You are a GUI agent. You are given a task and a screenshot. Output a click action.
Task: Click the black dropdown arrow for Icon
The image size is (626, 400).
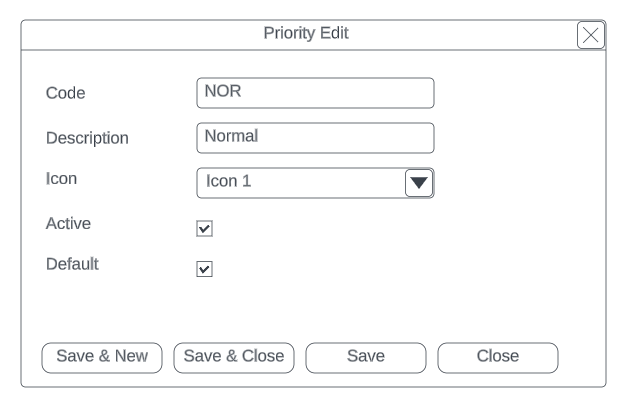(x=419, y=182)
